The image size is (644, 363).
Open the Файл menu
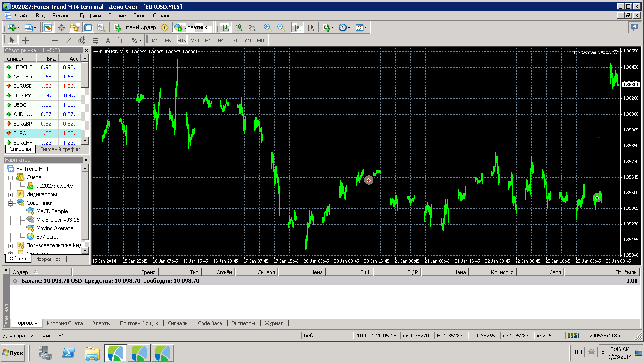tap(22, 15)
